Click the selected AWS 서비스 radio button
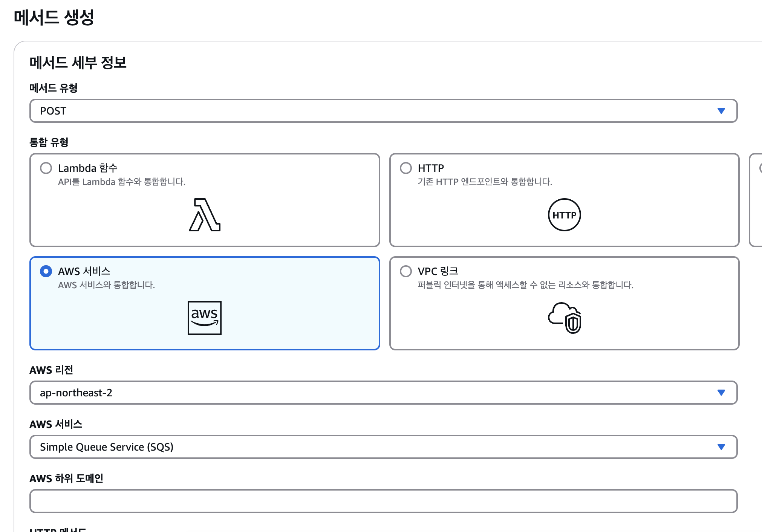This screenshot has height=532, width=762. point(46,271)
